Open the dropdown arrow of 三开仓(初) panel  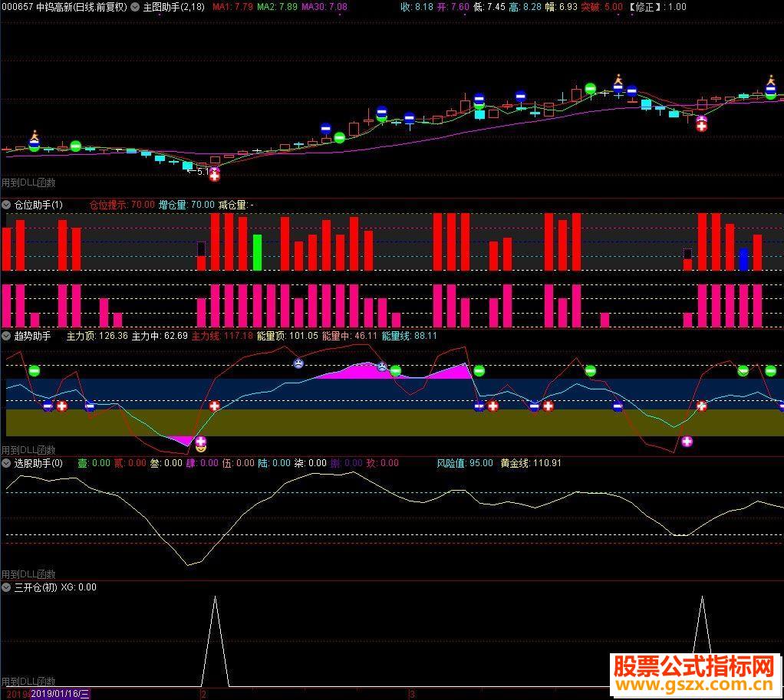click(x=6, y=587)
